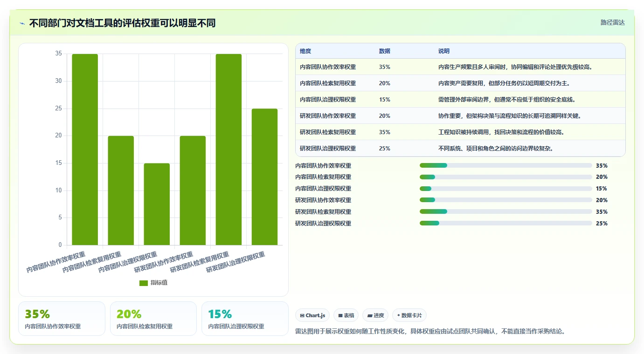Image resolution: width=644 pixels, height=354 pixels.
Task: Select the 数据卡片 chip
Action: 409,315
